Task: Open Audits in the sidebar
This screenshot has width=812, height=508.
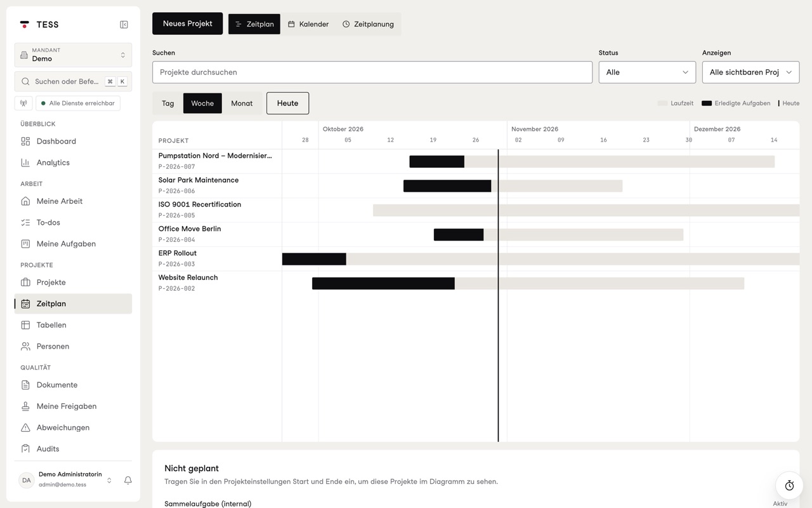Action: tap(73, 449)
